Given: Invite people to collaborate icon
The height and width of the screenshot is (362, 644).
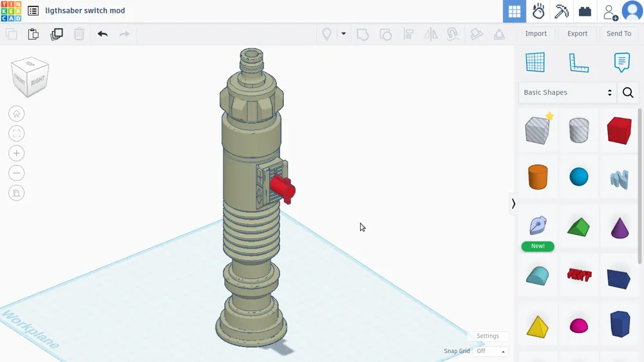Looking at the screenshot, I should [611, 12].
